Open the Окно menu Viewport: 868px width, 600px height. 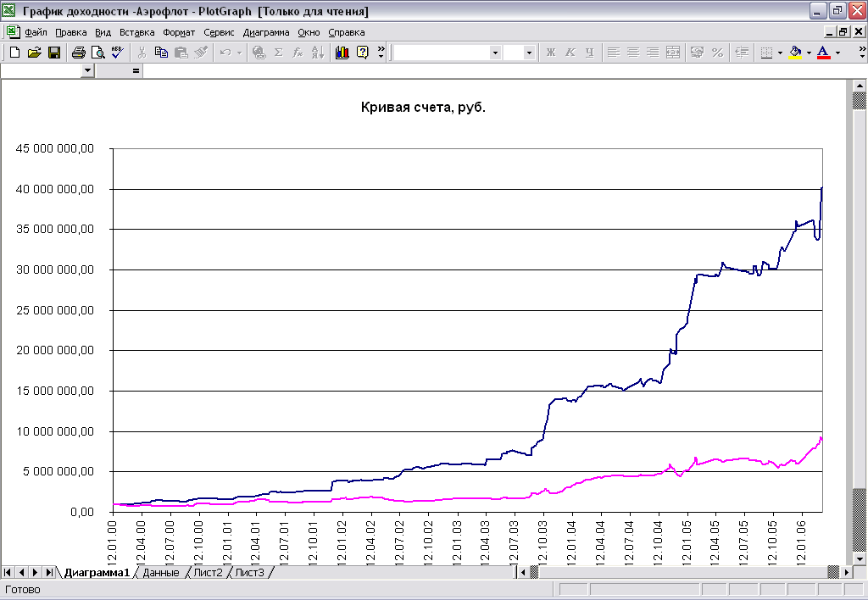point(309,32)
